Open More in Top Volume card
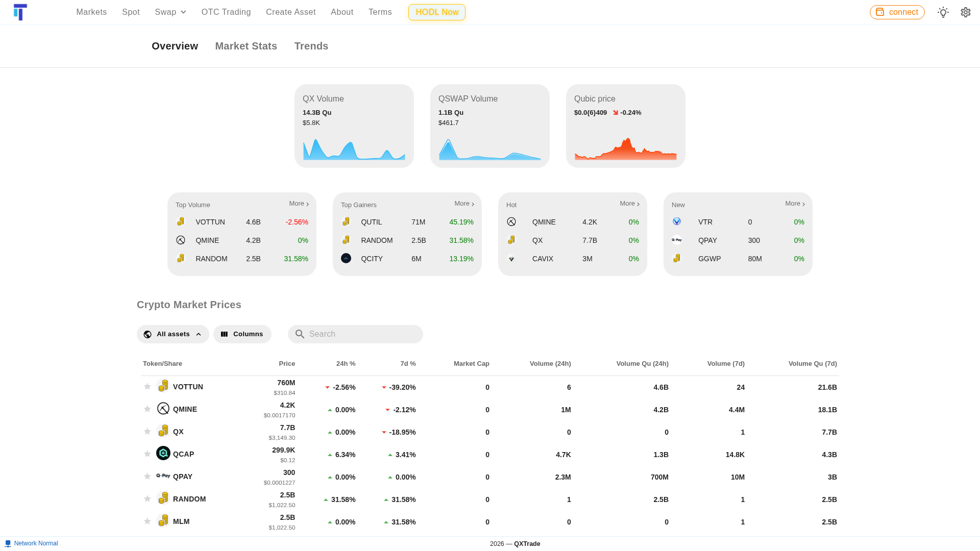The image size is (980, 551). 299,204
